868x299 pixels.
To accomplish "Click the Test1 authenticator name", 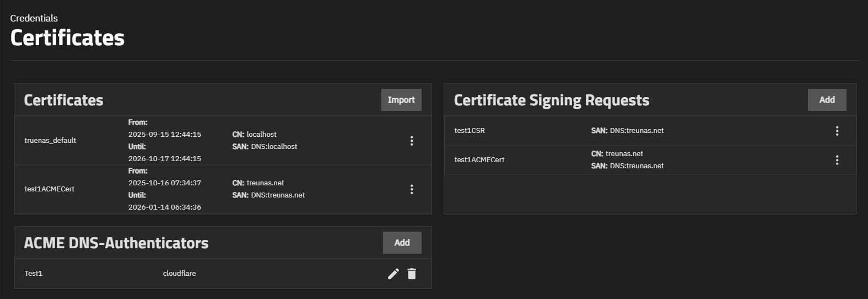I will pyautogui.click(x=34, y=274).
